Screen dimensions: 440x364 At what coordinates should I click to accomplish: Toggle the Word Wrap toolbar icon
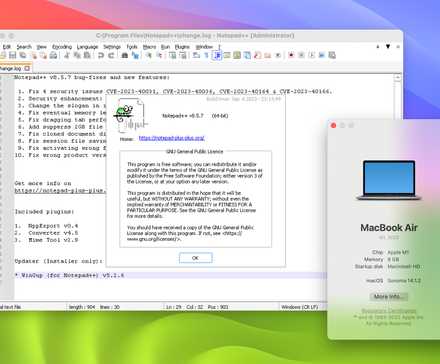(196, 55)
